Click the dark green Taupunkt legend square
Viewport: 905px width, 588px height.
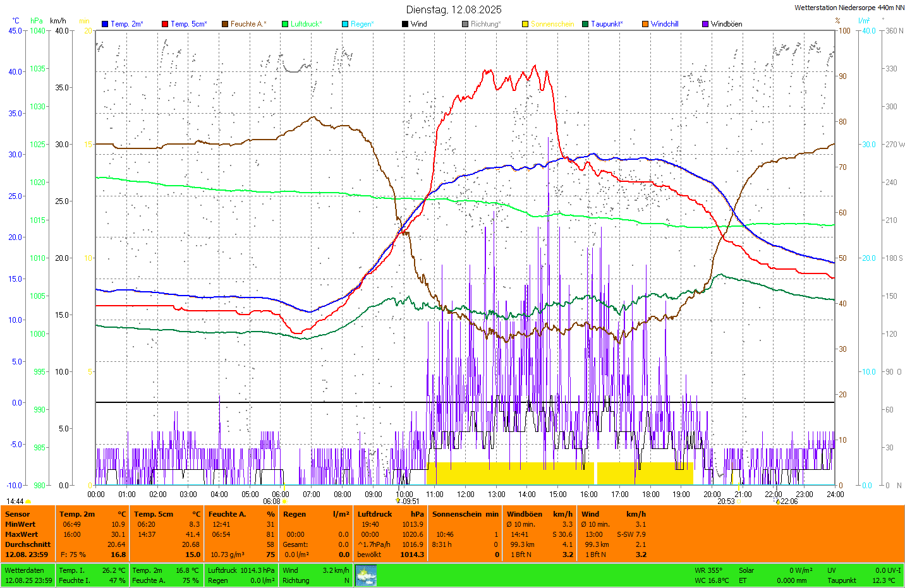[585, 24]
